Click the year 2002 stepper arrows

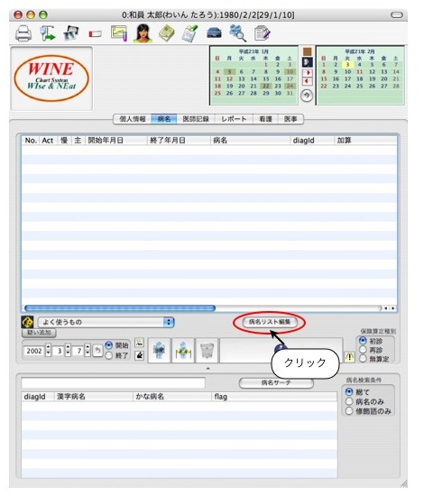pos(48,351)
